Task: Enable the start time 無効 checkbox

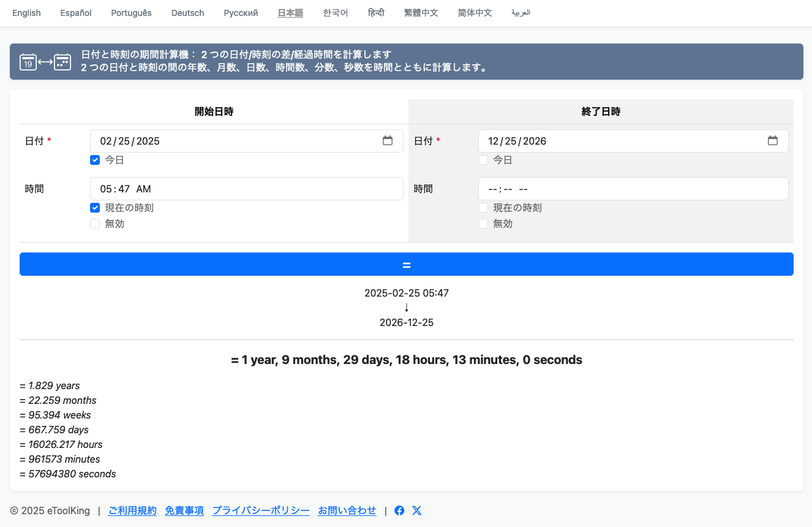Action: click(95, 224)
